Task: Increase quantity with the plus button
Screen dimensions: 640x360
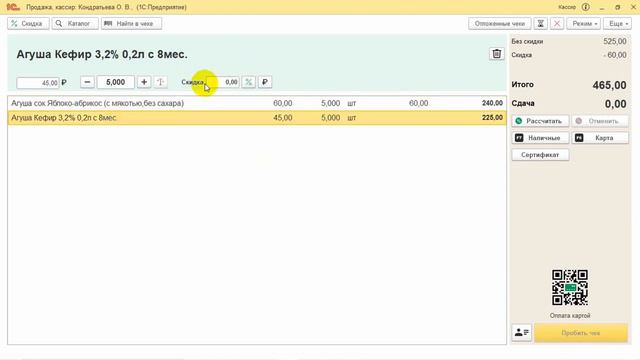Action: point(144,82)
